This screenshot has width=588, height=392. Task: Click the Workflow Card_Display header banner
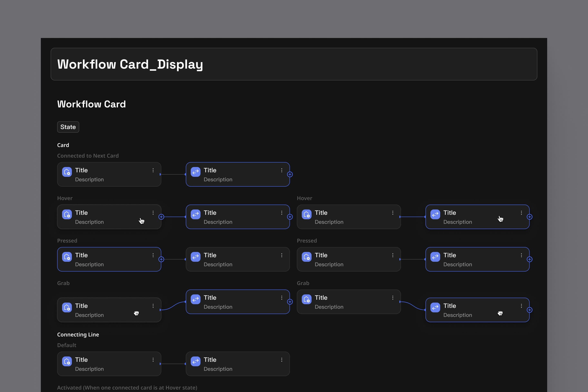point(294,64)
